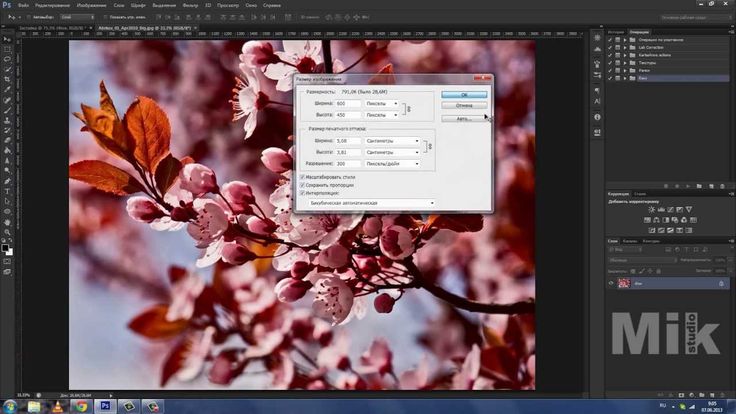Open VLC player from the taskbar
Viewport: 736px width, 414px height.
click(58, 406)
